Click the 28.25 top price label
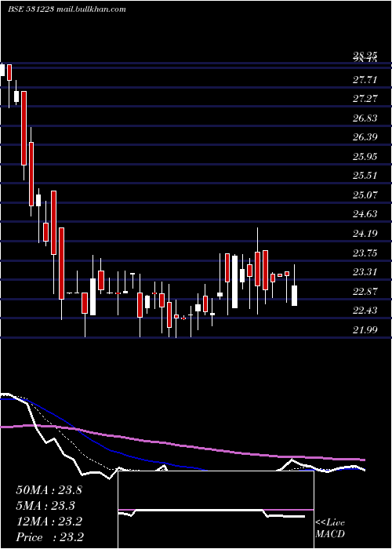 [x=365, y=55]
